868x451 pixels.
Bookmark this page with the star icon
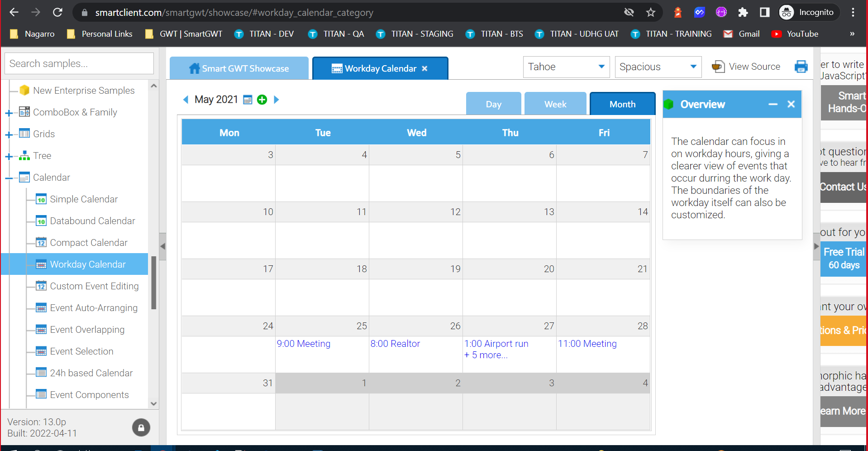[x=651, y=12]
